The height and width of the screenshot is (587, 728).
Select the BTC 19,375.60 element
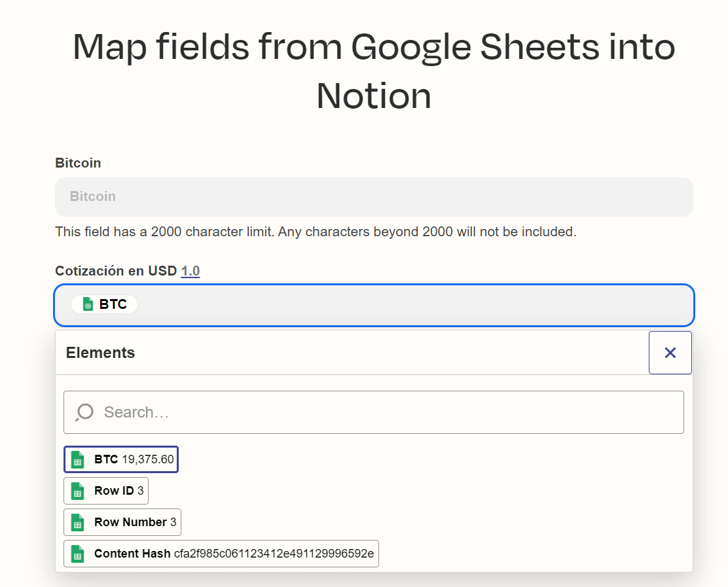tap(121, 459)
